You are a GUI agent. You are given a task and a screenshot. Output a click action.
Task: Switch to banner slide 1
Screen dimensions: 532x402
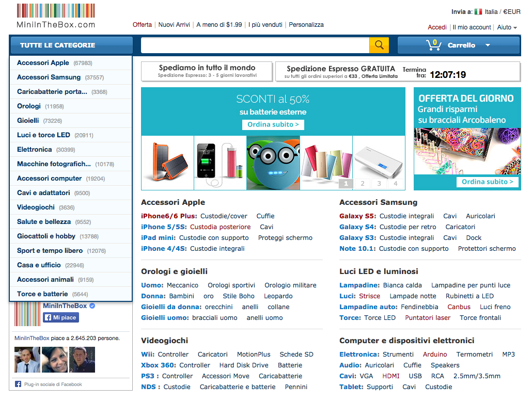(x=346, y=183)
